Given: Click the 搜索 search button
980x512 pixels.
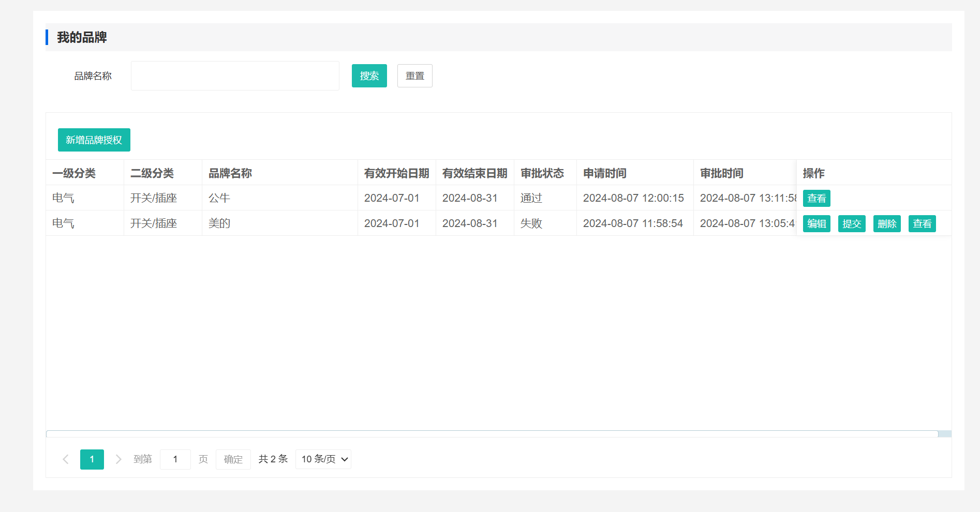Looking at the screenshot, I should (x=369, y=76).
